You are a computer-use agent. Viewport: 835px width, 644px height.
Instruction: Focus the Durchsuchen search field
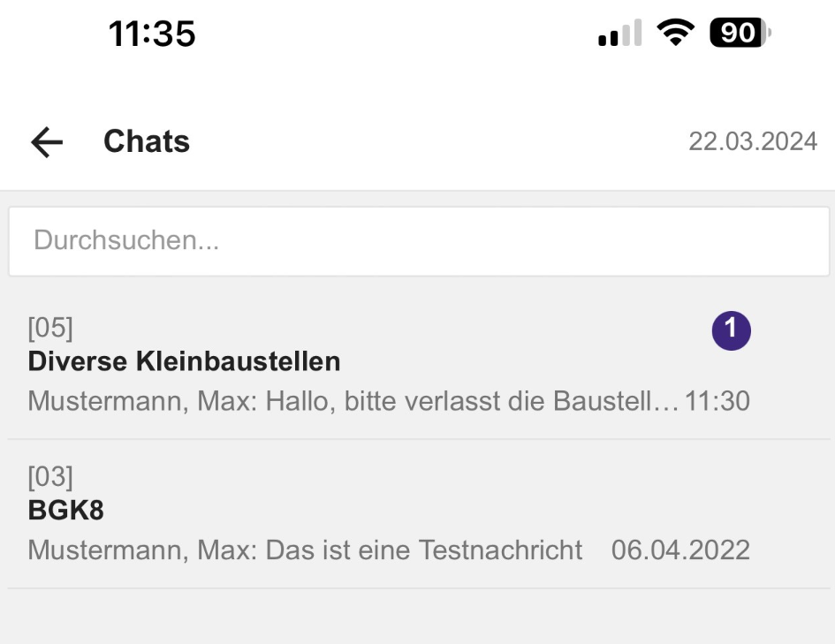click(419, 241)
